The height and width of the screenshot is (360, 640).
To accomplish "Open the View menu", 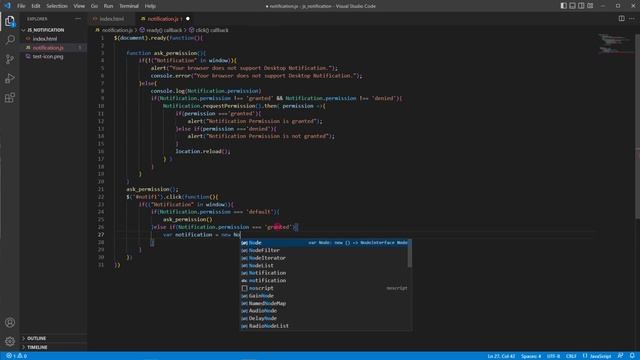I will click(x=79, y=6).
